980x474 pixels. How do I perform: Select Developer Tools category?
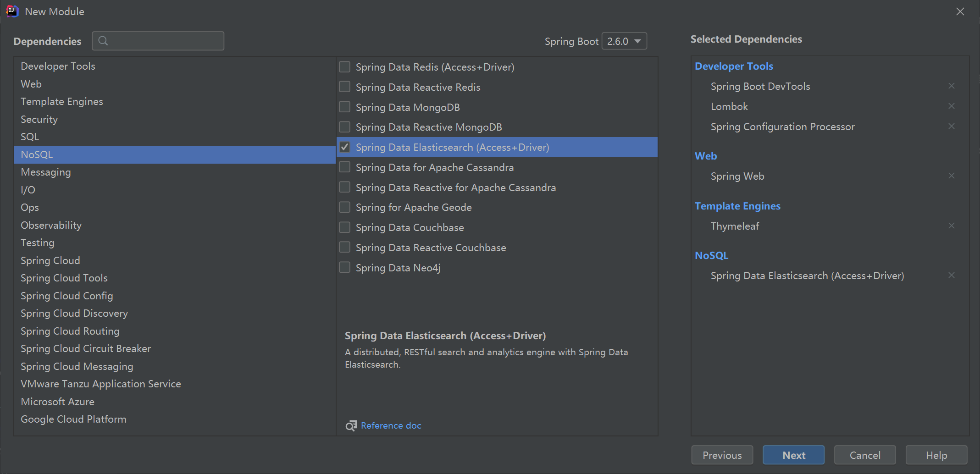(175, 66)
